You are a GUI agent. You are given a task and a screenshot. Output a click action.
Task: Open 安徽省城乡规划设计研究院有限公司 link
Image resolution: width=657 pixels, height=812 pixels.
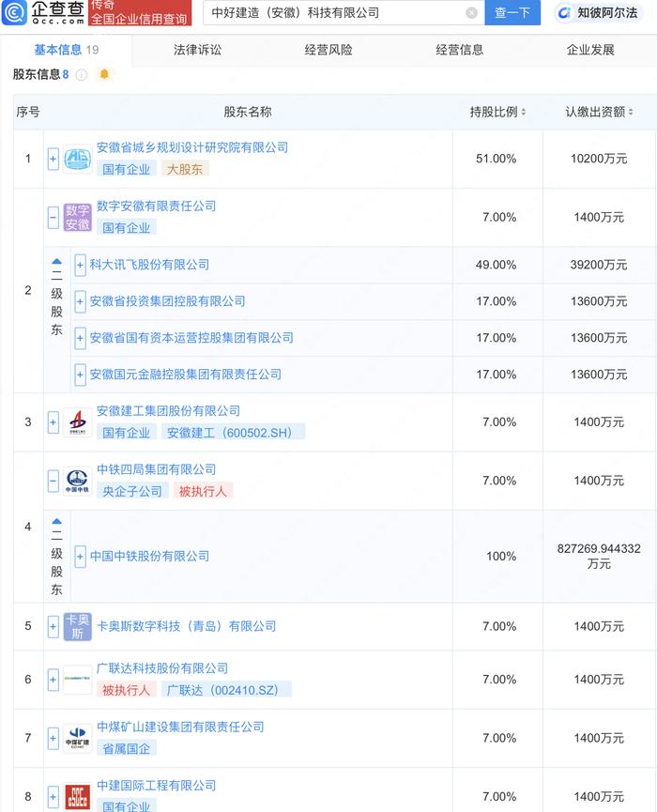tap(192, 147)
